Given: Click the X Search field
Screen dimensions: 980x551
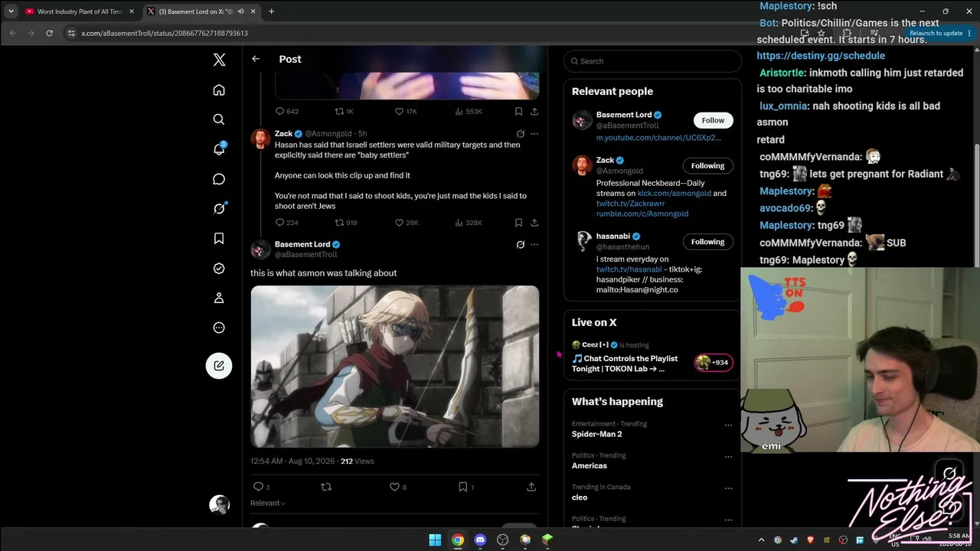Looking at the screenshot, I should click(x=652, y=61).
